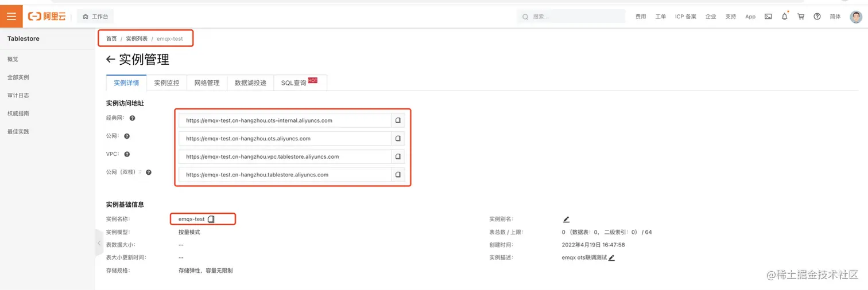Open the user avatar menu
868x290 pixels.
coord(856,17)
